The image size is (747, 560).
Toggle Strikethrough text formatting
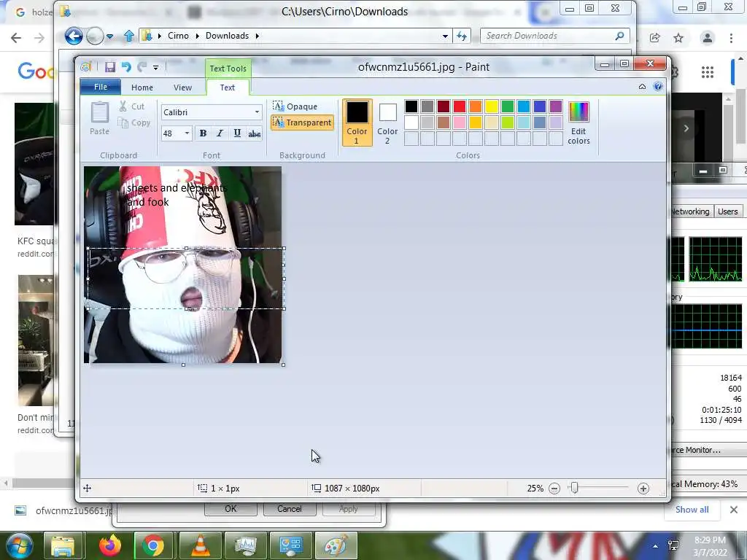coord(255,134)
